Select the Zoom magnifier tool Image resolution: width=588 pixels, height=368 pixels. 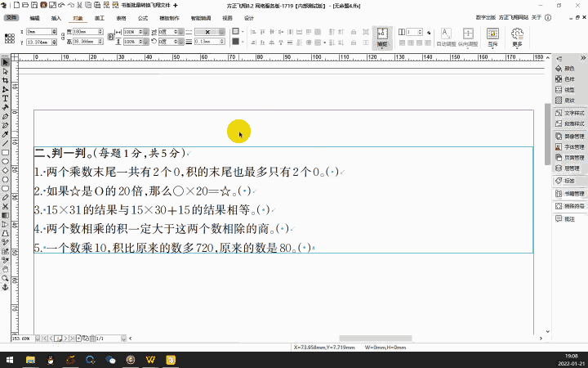point(5,278)
